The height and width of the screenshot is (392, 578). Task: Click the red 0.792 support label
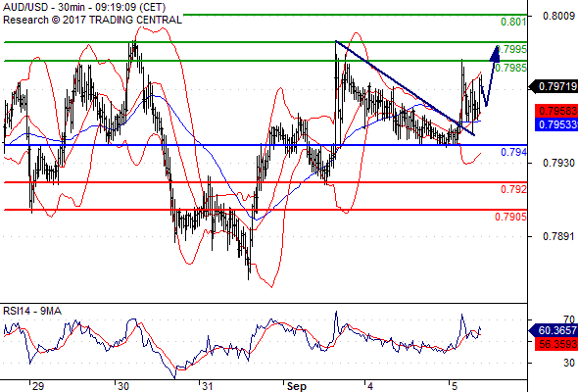[513, 189]
